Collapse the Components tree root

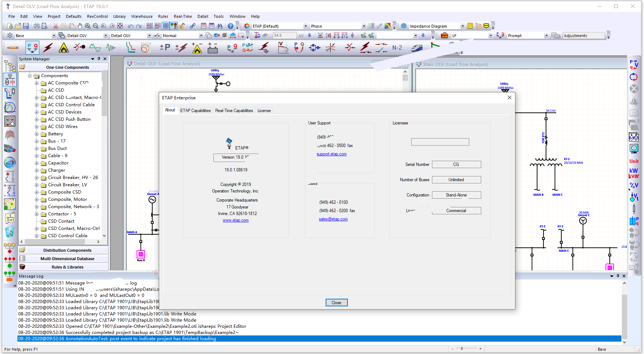tap(30, 76)
